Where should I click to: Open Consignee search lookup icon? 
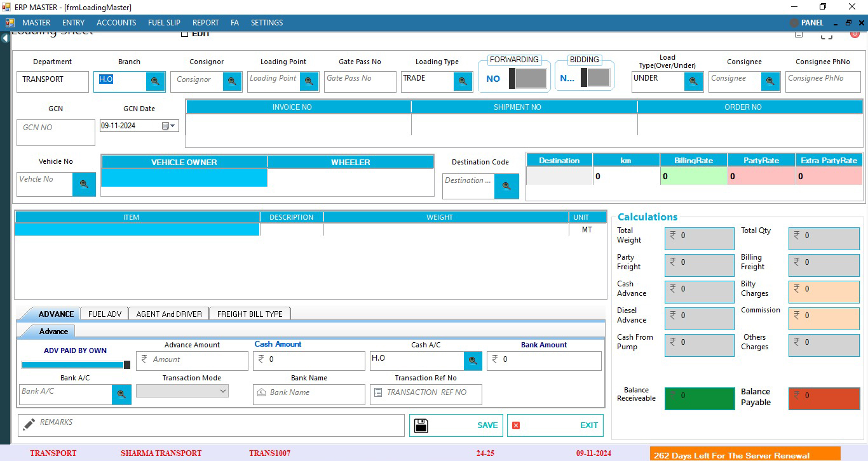[770, 81]
